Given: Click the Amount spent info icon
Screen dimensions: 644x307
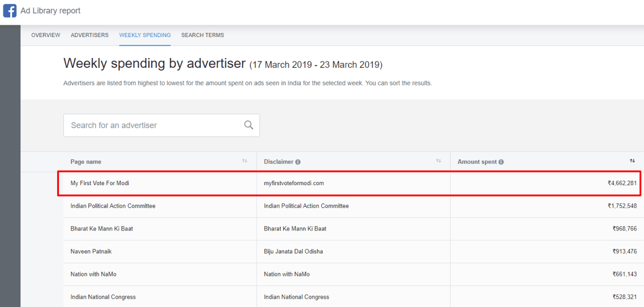Looking at the screenshot, I should 501,162.
